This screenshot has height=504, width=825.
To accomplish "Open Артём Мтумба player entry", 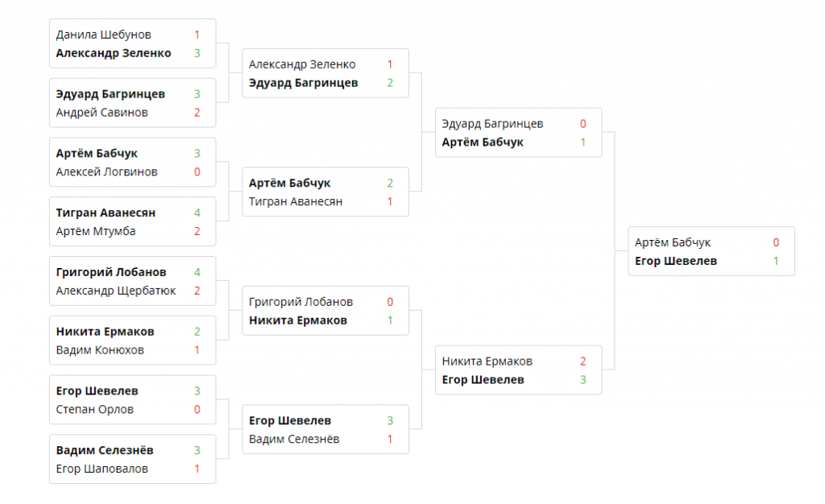I will point(95,231).
